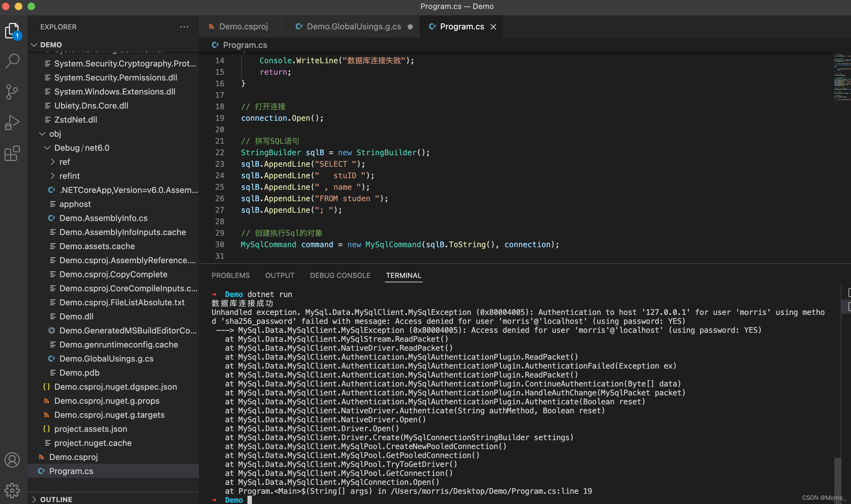This screenshot has height=504, width=851.
Task: Open Demo.csproj in the file tree
Action: [x=74, y=457]
